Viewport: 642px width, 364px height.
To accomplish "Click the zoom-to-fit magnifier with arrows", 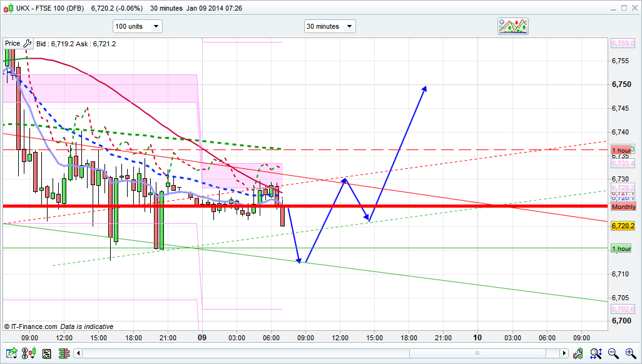I will [x=597, y=354].
